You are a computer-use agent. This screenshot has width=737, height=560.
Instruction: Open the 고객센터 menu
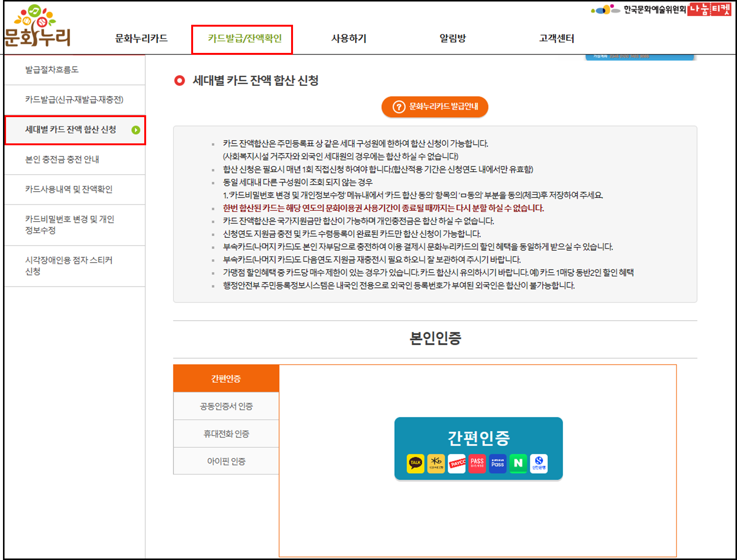556,38
